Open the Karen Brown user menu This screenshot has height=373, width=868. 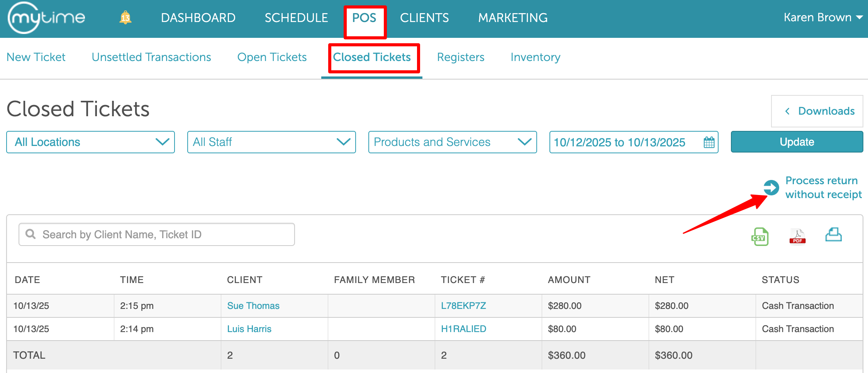(822, 17)
